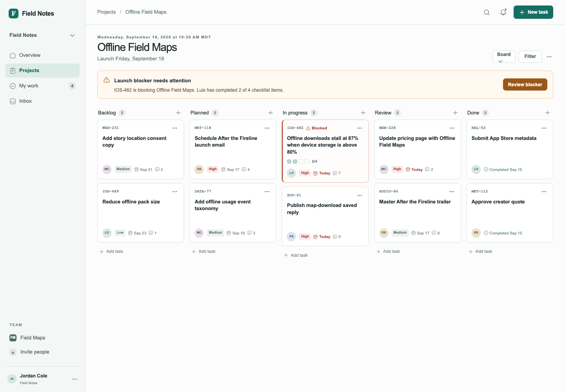Add a card with Backlog column plus
565x392 pixels.
[178, 113]
